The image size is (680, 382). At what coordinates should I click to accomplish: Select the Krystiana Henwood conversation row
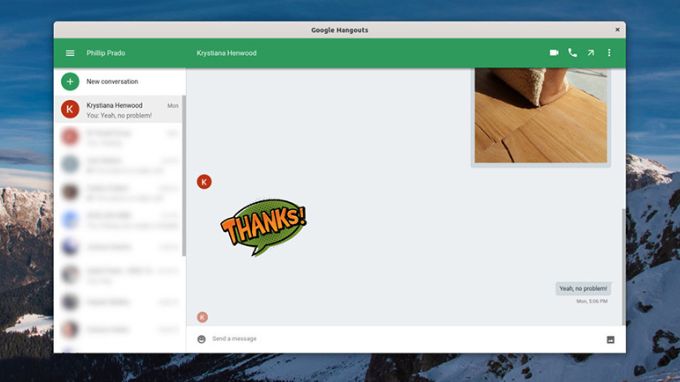[x=118, y=109]
